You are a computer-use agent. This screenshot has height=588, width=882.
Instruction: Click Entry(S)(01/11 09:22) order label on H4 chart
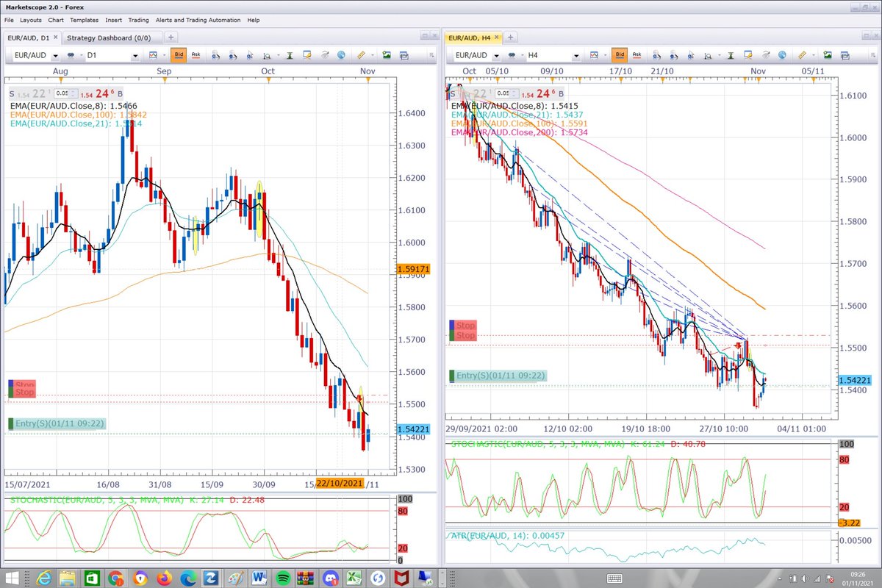tap(498, 376)
